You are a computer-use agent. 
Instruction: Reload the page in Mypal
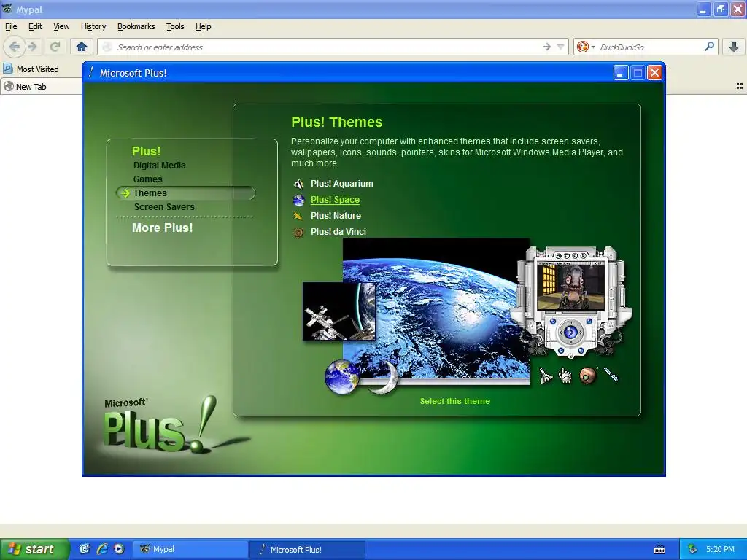click(55, 47)
